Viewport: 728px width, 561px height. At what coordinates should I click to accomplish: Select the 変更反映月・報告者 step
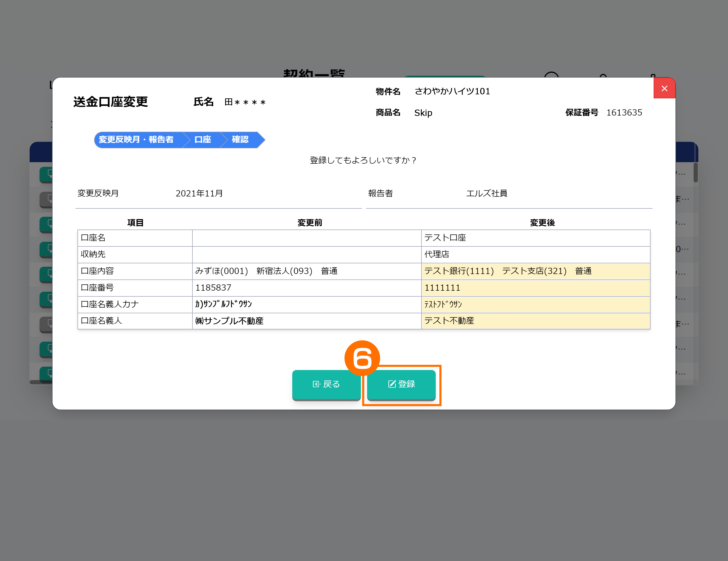[x=136, y=139]
